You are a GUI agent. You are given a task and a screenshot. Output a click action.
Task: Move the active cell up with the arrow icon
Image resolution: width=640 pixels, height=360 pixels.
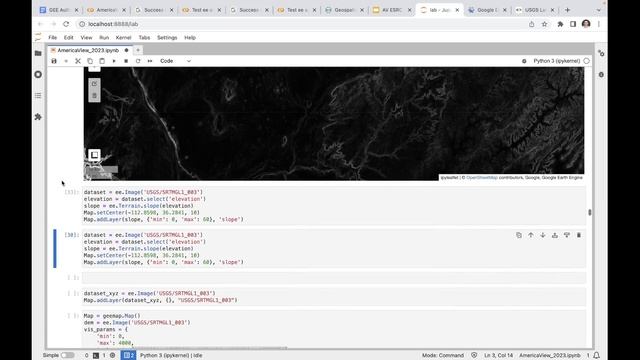coord(531,235)
